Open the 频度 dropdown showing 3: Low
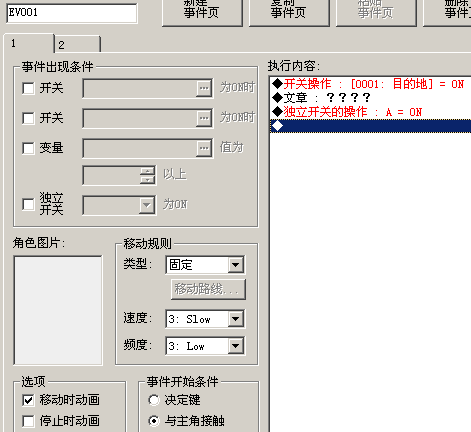Screen dimensions: 471x432 coord(236,346)
